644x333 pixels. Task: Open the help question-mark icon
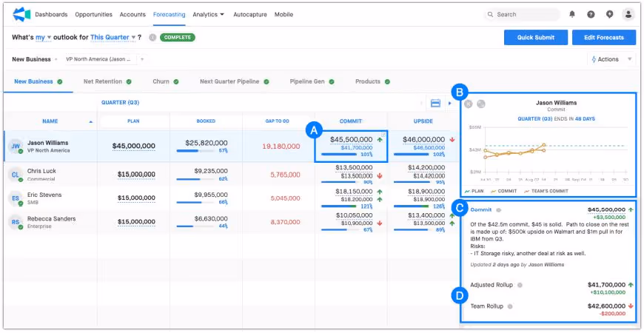pos(591,14)
